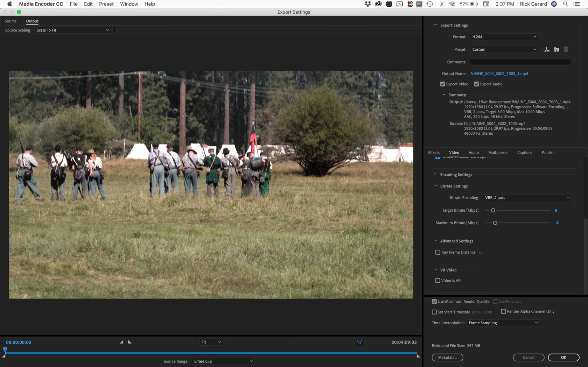Open the Window menu
The width and height of the screenshot is (588, 367).
click(x=129, y=4)
